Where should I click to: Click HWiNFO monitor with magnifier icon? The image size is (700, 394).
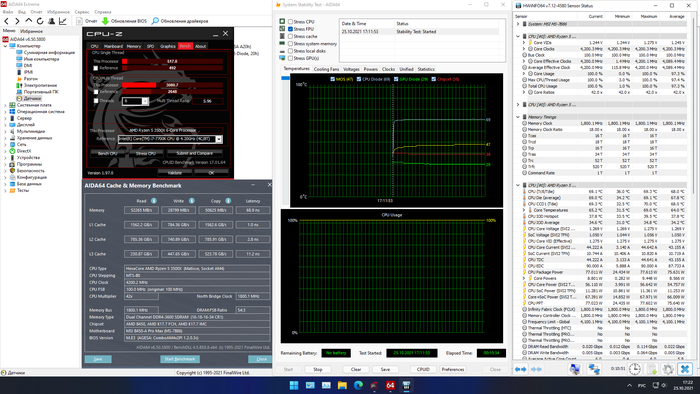point(575,369)
